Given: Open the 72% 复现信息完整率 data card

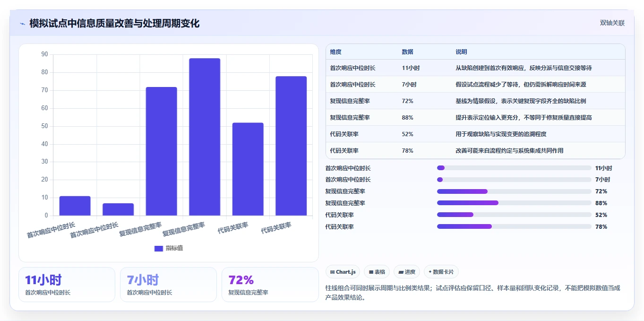Looking at the screenshot, I should point(270,285).
